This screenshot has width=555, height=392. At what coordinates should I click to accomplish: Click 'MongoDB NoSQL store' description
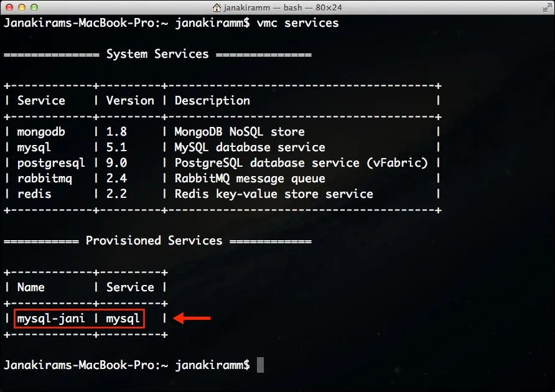point(240,132)
